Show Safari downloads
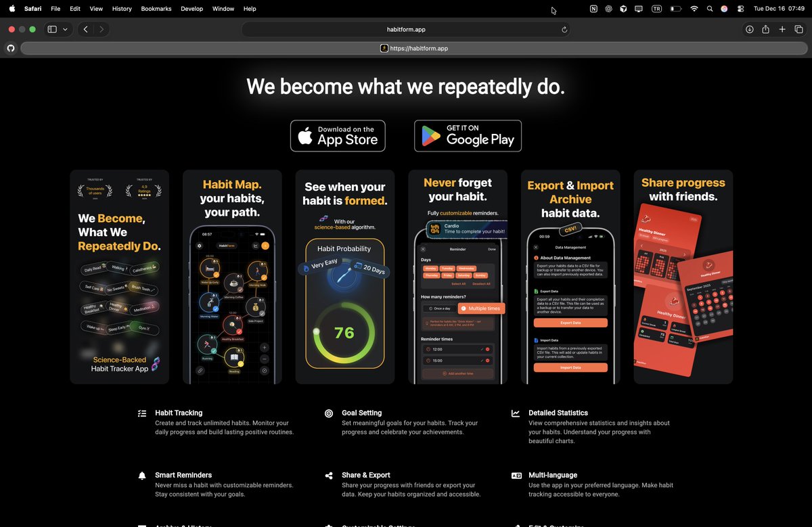The width and height of the screenshot is (812, 527). [749, 29]
